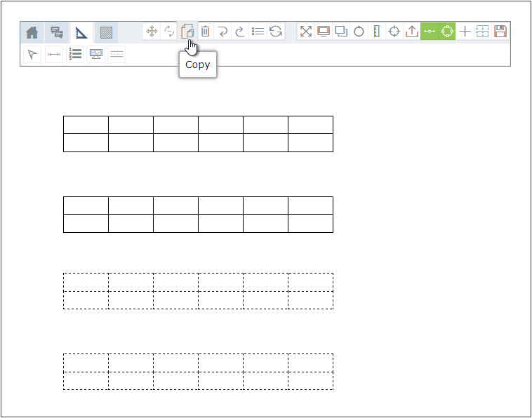This screenshot has width=532, height=418.
Task: Open the hatched pattern tab
Action: pyautogui.click(x=106, y=32)
